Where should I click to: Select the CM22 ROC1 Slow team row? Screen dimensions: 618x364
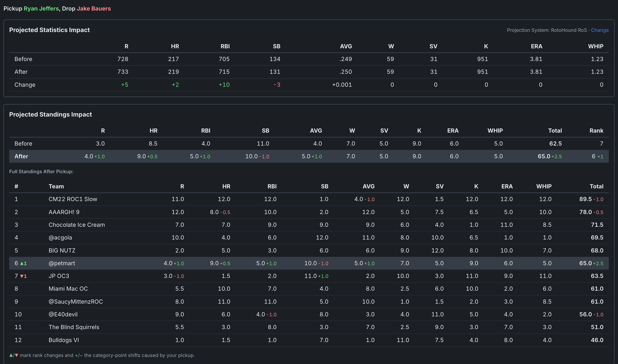tap(309, 199)
